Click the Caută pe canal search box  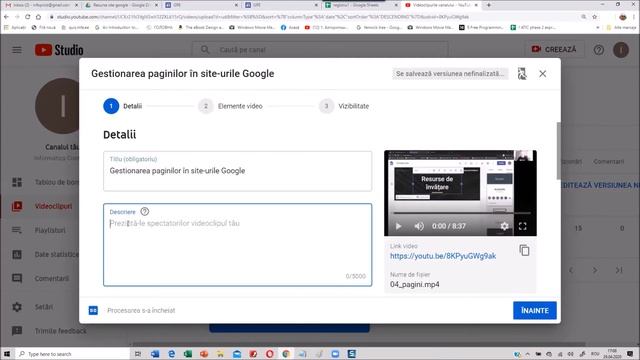[320, 50]
